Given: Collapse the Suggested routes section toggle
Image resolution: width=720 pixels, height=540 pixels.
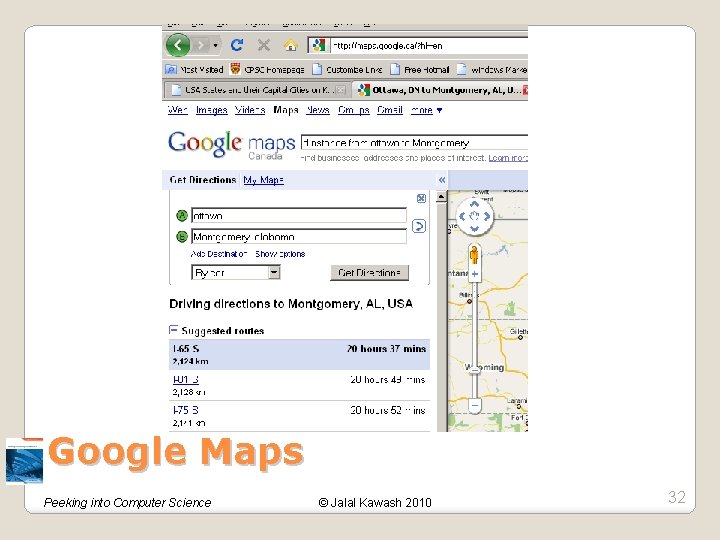Looking at the screenshot, I should click(173, 330).
